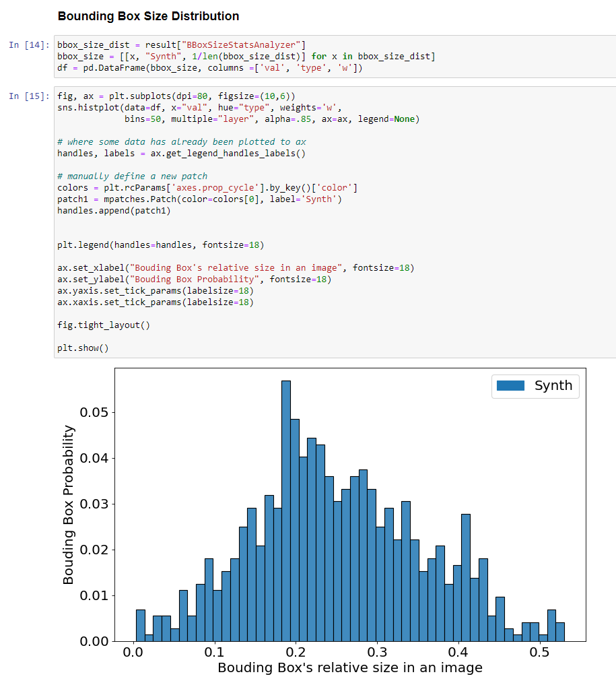Click the 'Bouding Box Probability' y-axis label
This screenshot has width=616, height=689.
click(69, 504)
